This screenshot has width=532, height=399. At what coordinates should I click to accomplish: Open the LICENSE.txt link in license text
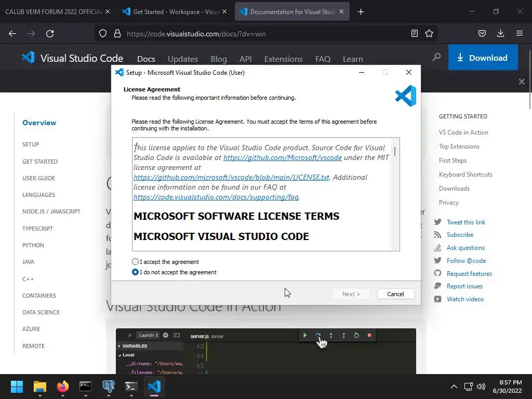(231, 177)
